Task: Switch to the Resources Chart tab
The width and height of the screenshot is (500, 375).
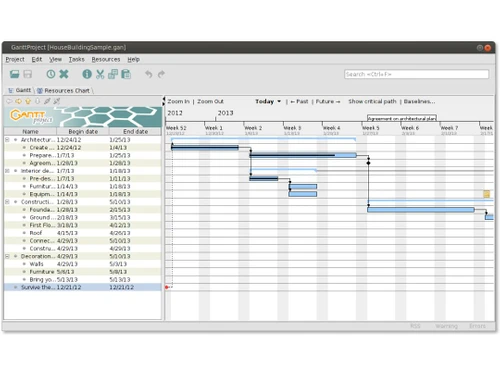Action: point(64,90)
